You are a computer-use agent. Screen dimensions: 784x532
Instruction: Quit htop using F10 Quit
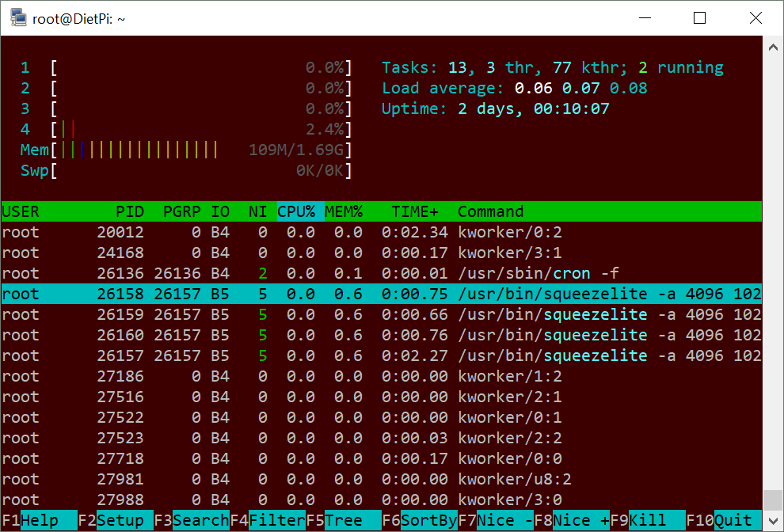(x=724, y=520)
